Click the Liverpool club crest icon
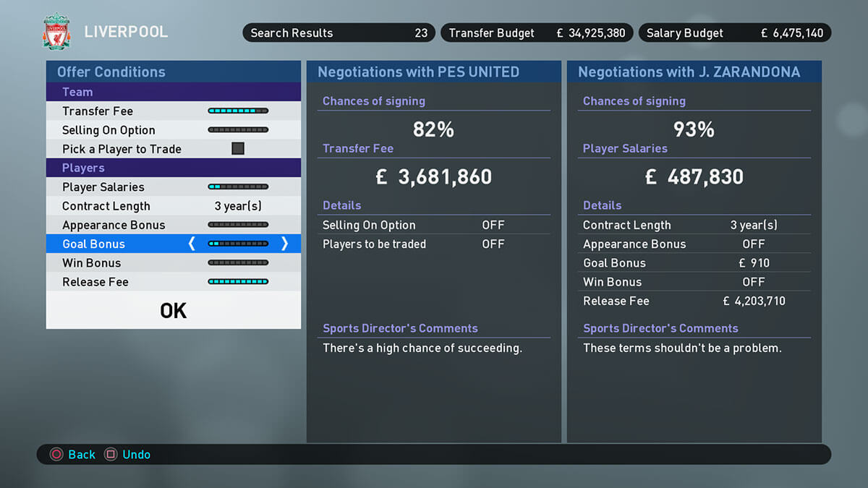Screen dimensions: 868x488 pos(56,33)
